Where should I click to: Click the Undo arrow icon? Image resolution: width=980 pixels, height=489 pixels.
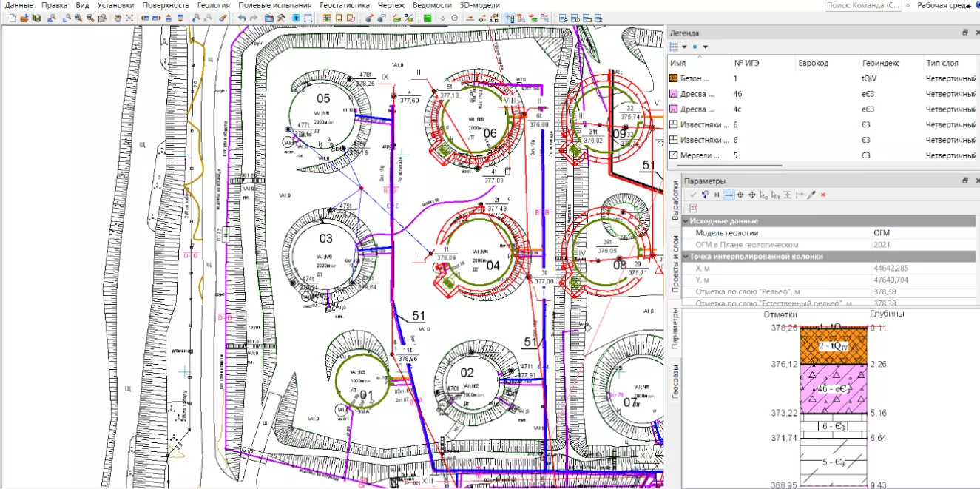(242, 18)
